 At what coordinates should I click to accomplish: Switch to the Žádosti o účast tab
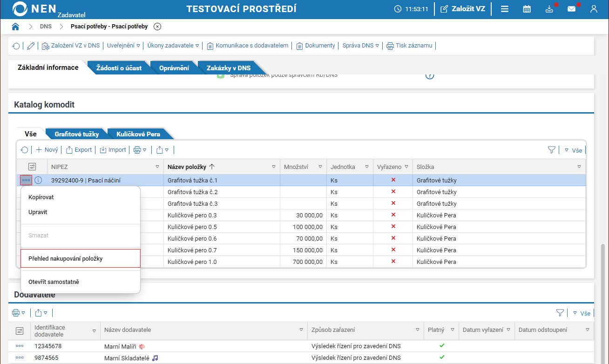click(x=119, y=68)
